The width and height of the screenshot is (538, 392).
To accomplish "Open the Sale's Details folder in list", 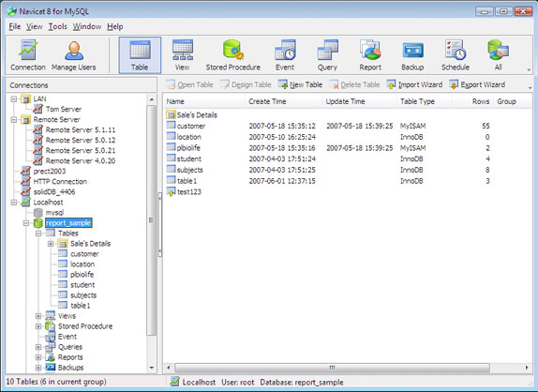I will pyautogui.click(x=192, y=115).
